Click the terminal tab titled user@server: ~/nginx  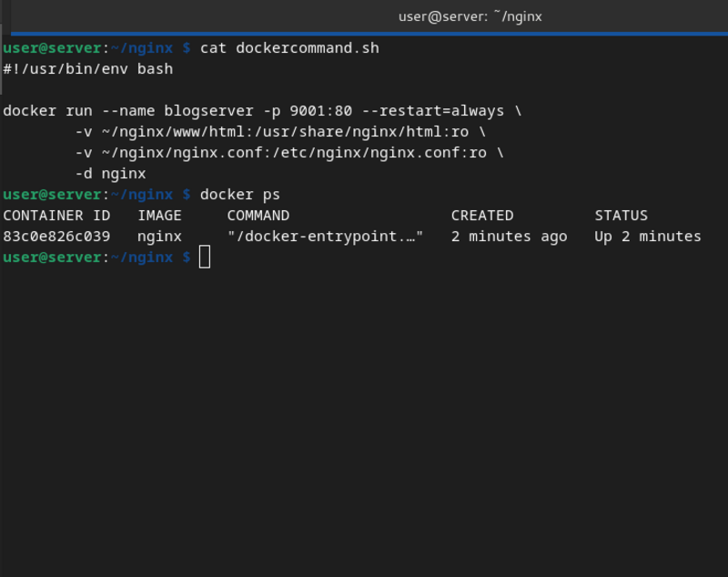tap(470, 16)
